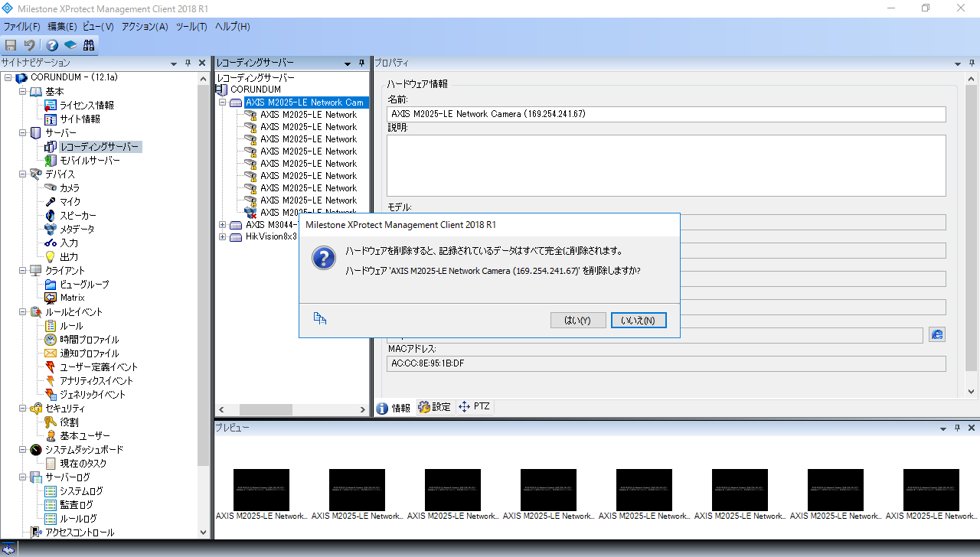The image size is (980, 557).
Task: Select ルールログ under server logs
Action: pyautogui.click(x=78, y=519)
